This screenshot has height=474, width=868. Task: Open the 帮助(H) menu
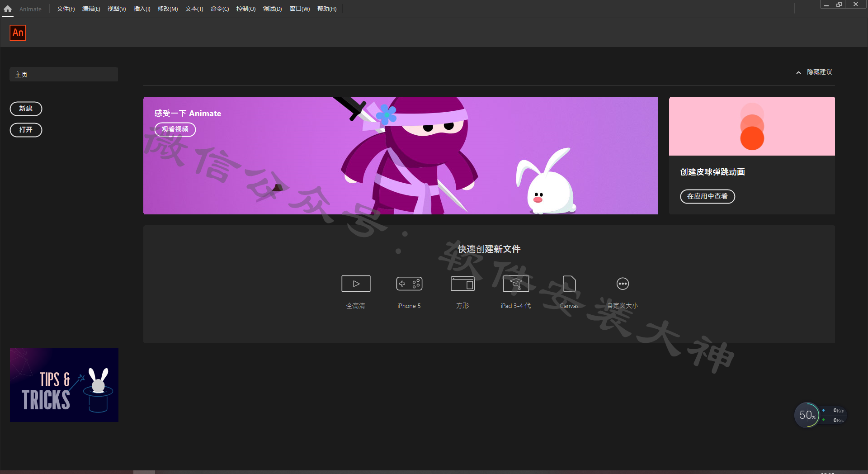(x=327, y=9)
